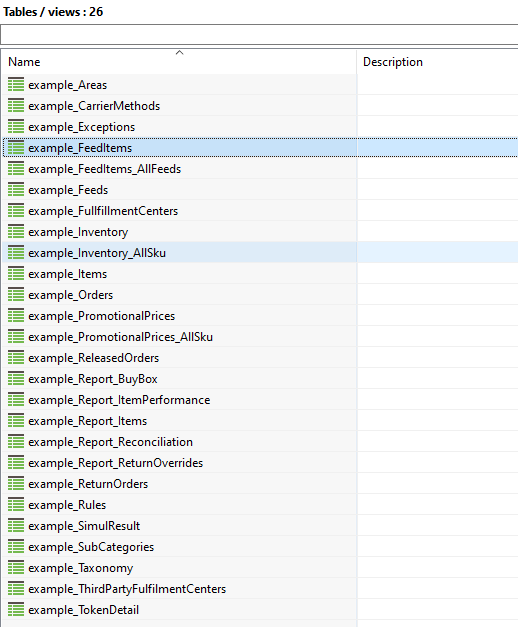The image size is (518, 627).
Task: Focus the table filter text field
Action: [x=259, y=34]
